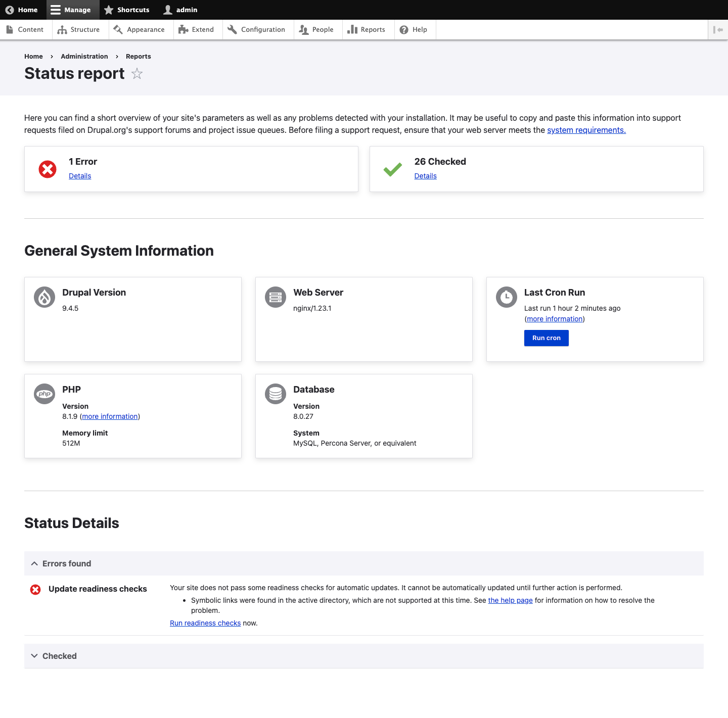The image size is (728, 718).
Task: Open Shortcuts via the star icon
Action: coord(109,10)
